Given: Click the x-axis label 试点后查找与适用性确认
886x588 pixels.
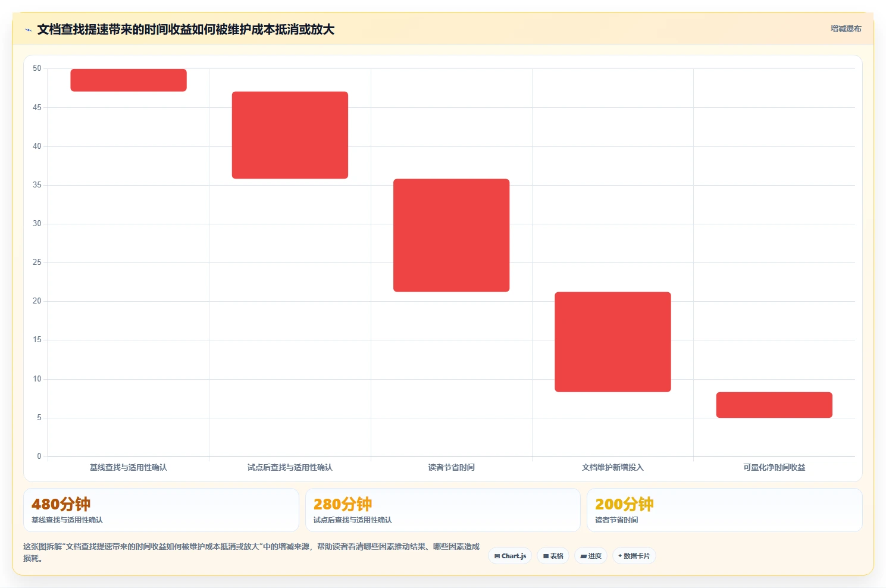Looking at the screenshot, I should pos(290,467).
